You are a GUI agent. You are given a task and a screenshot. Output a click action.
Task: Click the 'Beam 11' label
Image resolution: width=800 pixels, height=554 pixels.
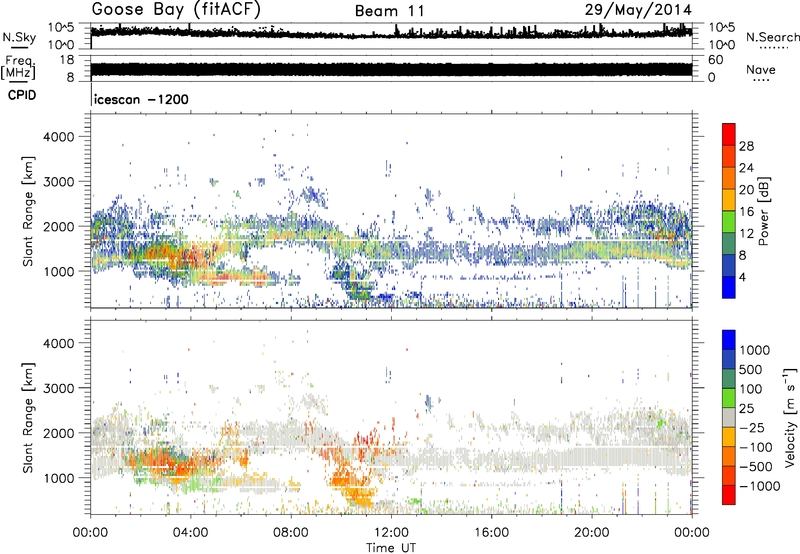click(390, 11)
